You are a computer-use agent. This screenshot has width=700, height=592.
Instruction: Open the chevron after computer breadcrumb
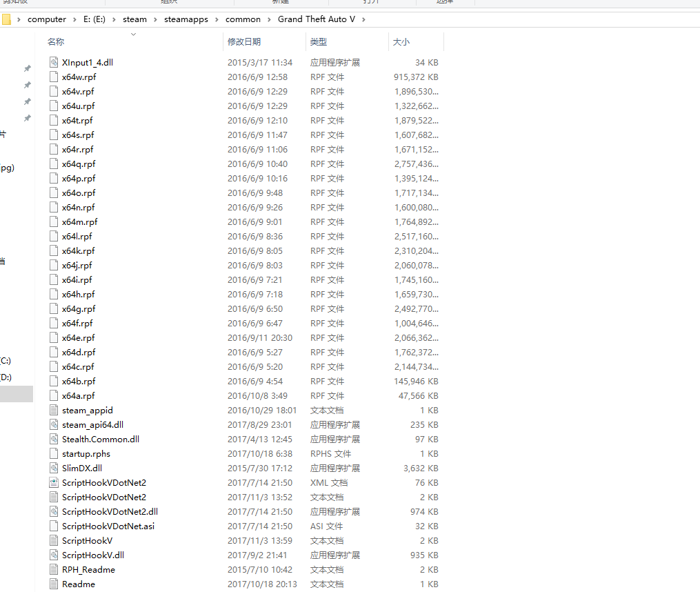pyautogui.click(x=74, y=19)
